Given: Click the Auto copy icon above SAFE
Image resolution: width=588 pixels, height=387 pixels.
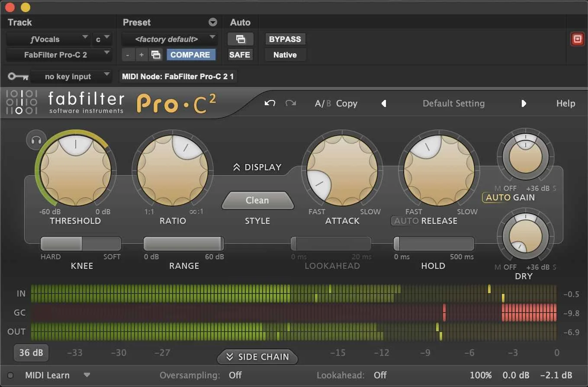Looking at the screenshot, I should coord(240,39).
